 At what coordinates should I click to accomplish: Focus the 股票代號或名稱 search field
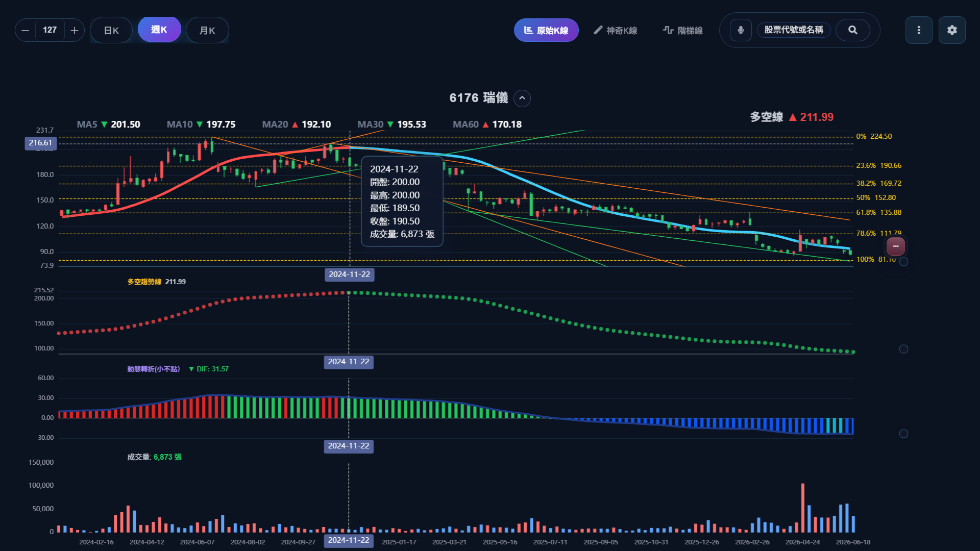click(x=794, y=30)
